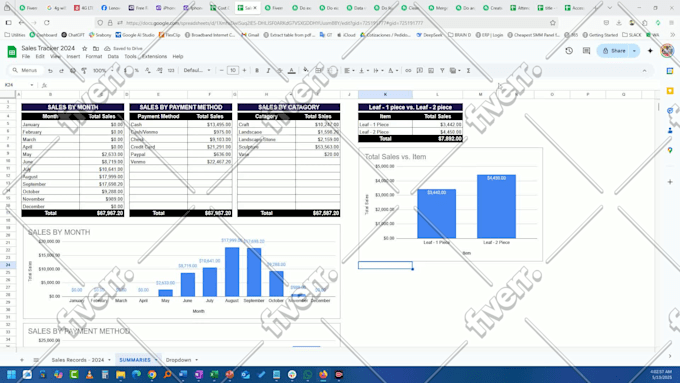Screen dimensions: 680x383
Task: Click the SALES BY MONTH chart title
Action: pos(59,232)
